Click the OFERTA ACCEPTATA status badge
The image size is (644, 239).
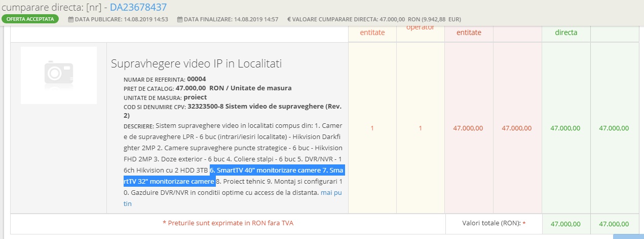click(x=30, y=19)
